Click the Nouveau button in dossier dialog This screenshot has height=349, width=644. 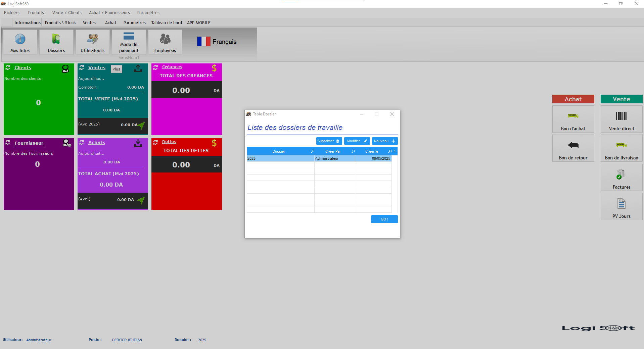384,141
